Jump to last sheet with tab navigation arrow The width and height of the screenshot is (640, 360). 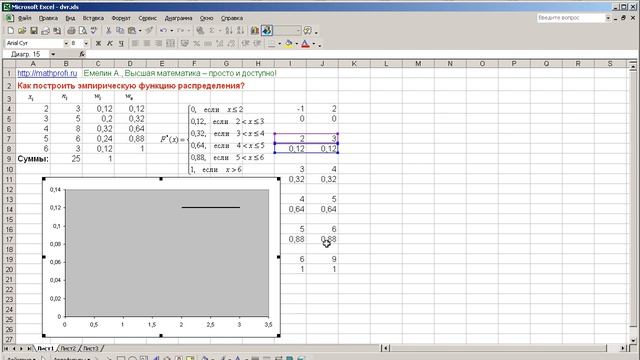(x=29, y=348)
